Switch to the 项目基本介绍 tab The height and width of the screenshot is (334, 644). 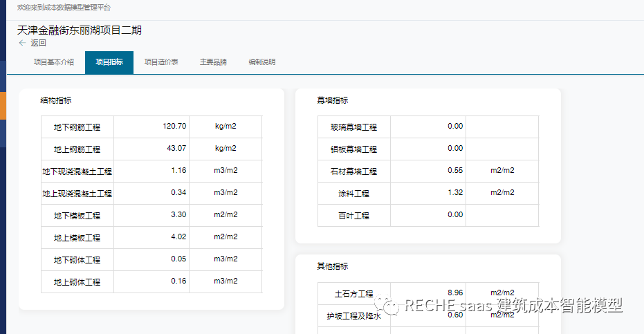(x=54, y=62)
